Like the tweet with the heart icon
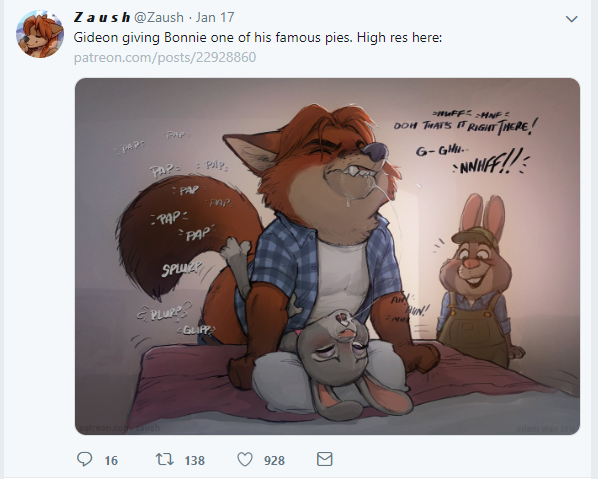The height and width of the screenshot is (479, 598). pos(245,460)
